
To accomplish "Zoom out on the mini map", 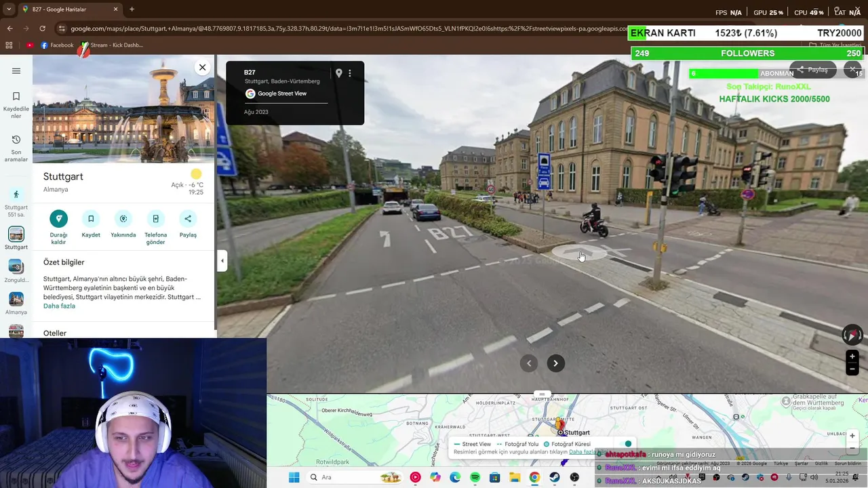I will [852, 449].
